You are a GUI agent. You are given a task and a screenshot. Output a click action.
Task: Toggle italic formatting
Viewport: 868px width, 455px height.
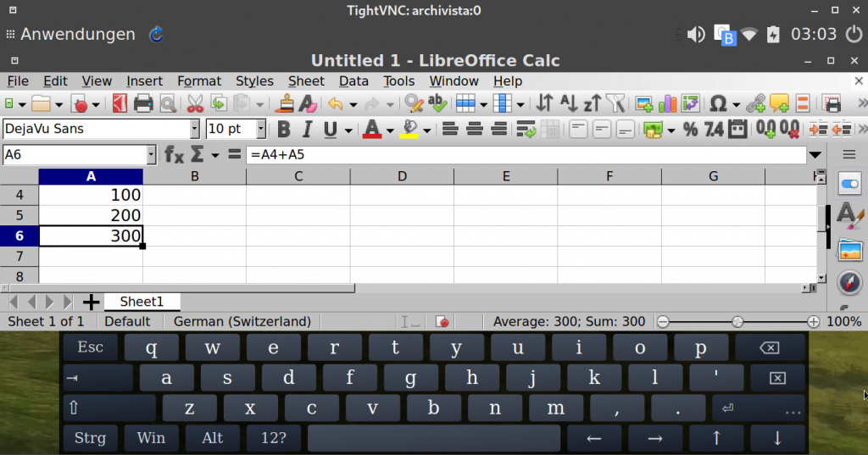pos(307,130)
